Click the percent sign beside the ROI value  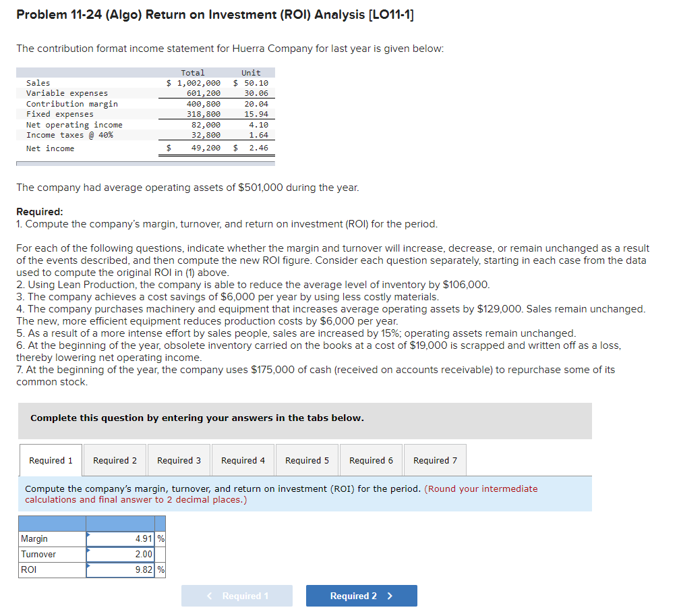(159, 569)
